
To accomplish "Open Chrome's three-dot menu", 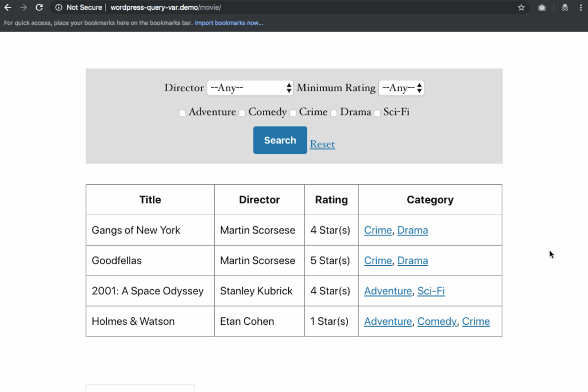I will (x=582, y=8).
